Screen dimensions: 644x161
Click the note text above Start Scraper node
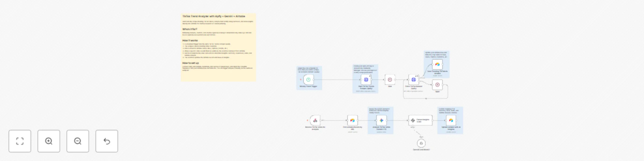pos(365,69)
